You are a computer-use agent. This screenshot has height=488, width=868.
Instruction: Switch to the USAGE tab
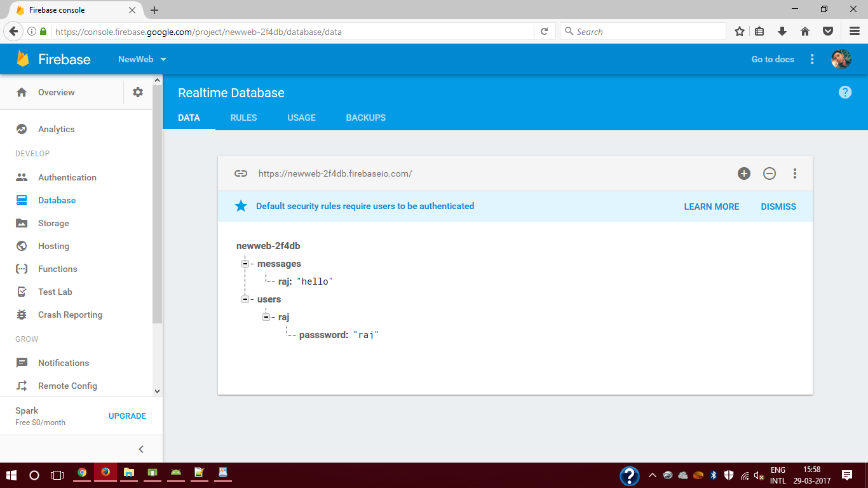[301, 118]
